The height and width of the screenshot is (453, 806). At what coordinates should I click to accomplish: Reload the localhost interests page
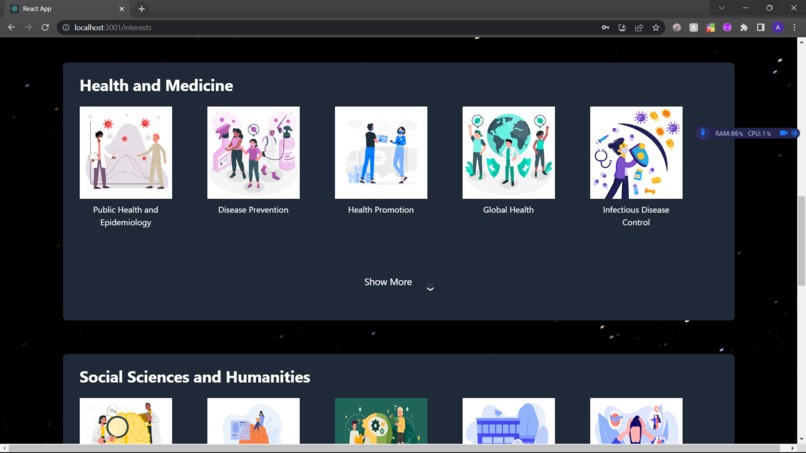point(45,27)
